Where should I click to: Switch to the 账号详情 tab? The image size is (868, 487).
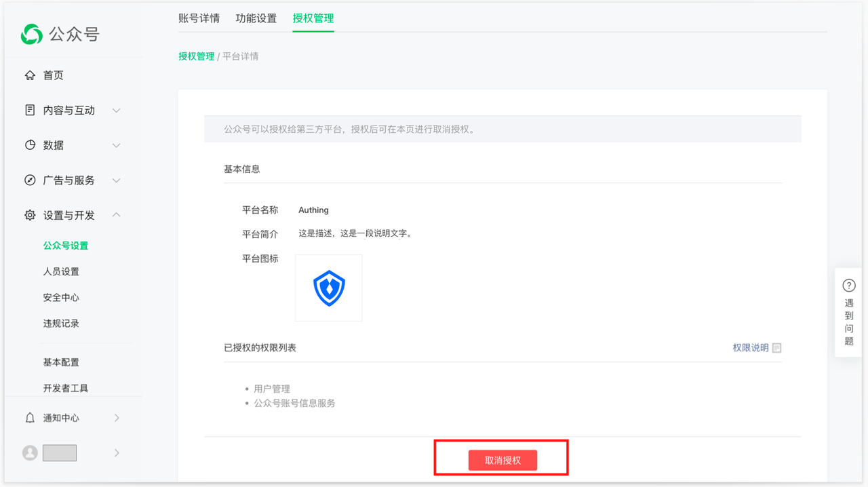[x=198, y=18]
